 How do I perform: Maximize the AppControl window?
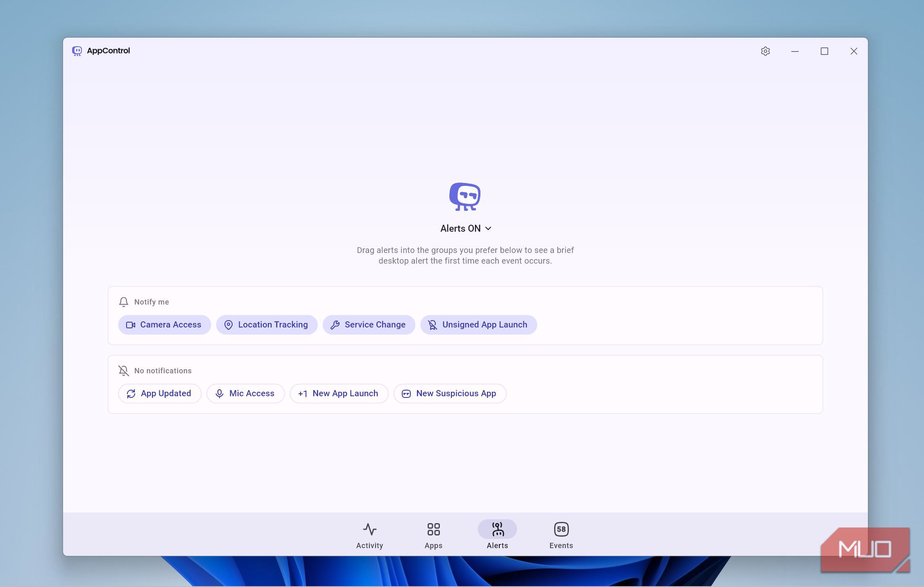(824, 51)
